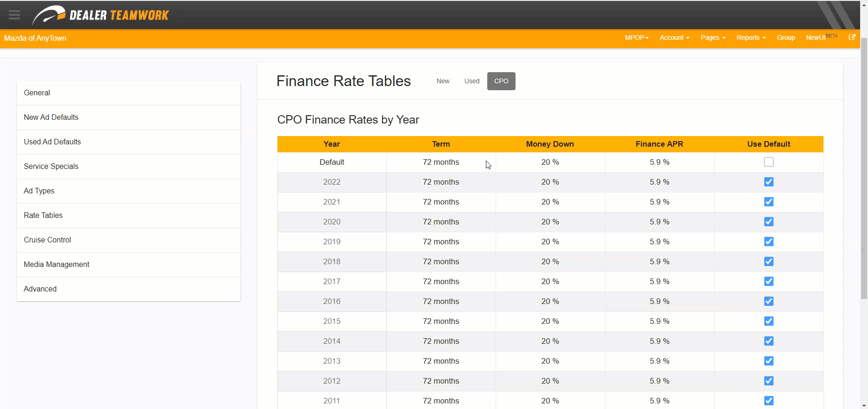
Task: Open the Reports dropdown
Action: (x=751, y=38)
